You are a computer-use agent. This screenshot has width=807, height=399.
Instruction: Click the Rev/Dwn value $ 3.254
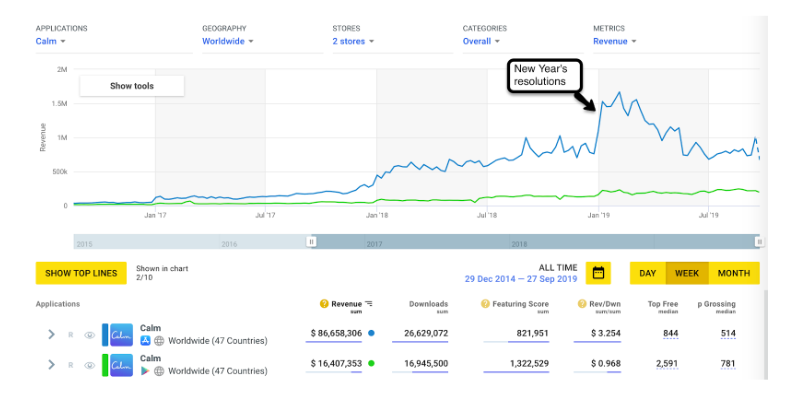[x=605, y=333]
